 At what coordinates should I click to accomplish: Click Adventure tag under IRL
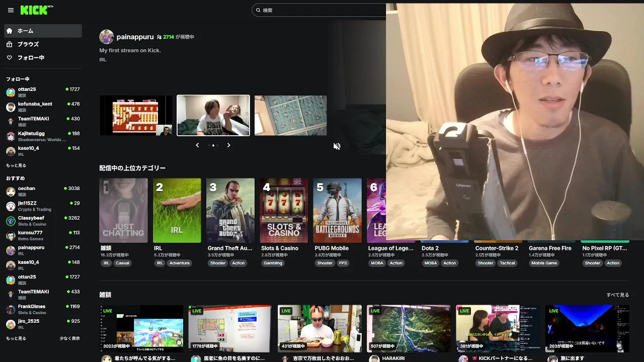pyautogui.click(x=180, y=263)
